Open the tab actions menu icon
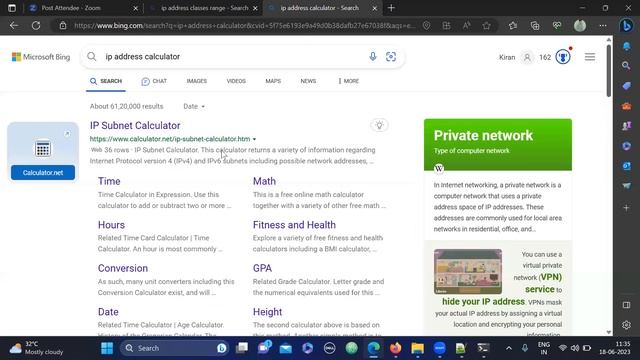This screenshot has width=640, height=360. tap(12, 8)
